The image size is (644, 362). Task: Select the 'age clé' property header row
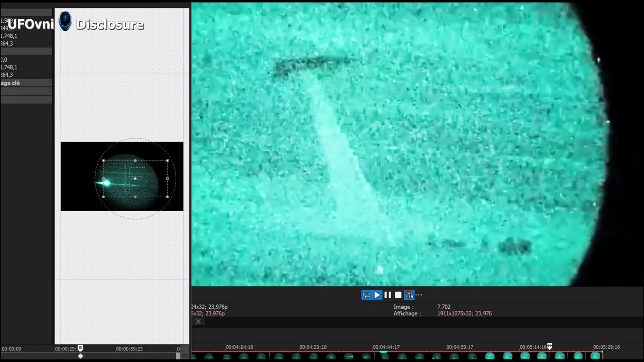point(26,83)
